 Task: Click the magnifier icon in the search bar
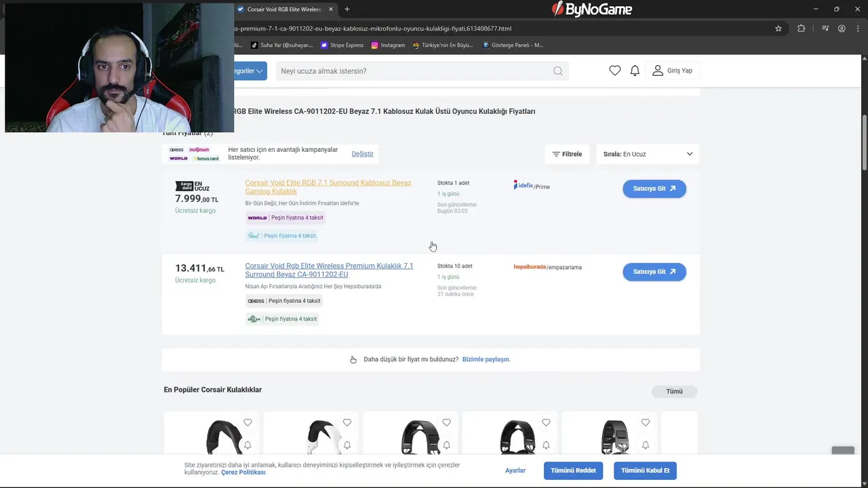point(557,71)
